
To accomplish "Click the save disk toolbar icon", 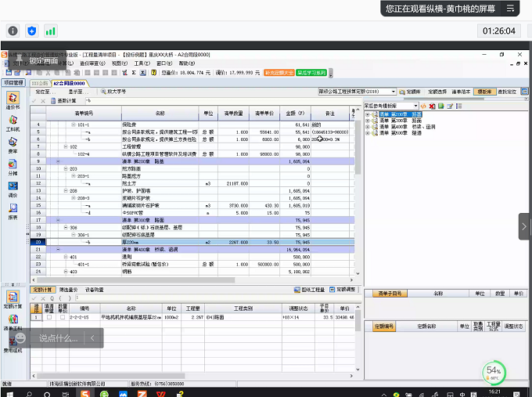I will pos(9,72).
